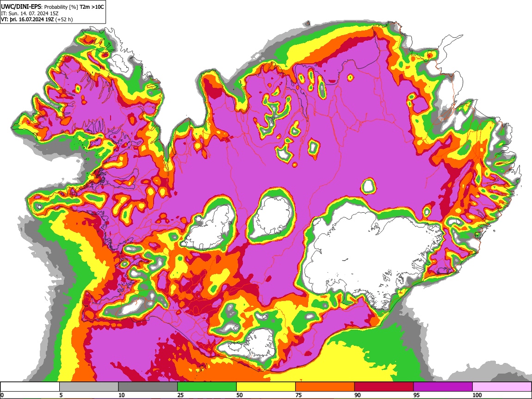The width and height of the screenshot is (532, 399).
Task: Click the legend value '75'
Action: click(298, 395)
